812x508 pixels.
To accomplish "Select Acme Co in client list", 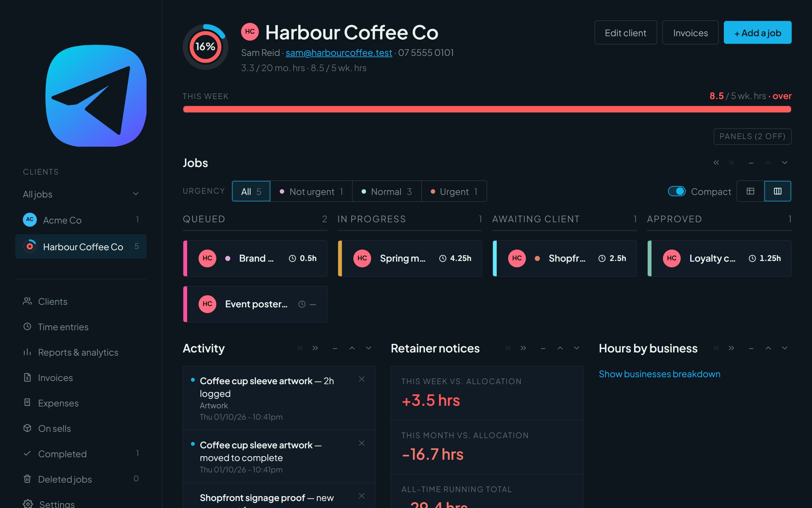I will pos(81,220).
